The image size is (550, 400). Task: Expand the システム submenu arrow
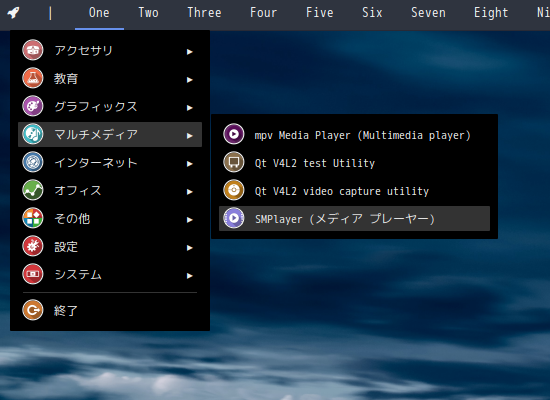point(190,276)
